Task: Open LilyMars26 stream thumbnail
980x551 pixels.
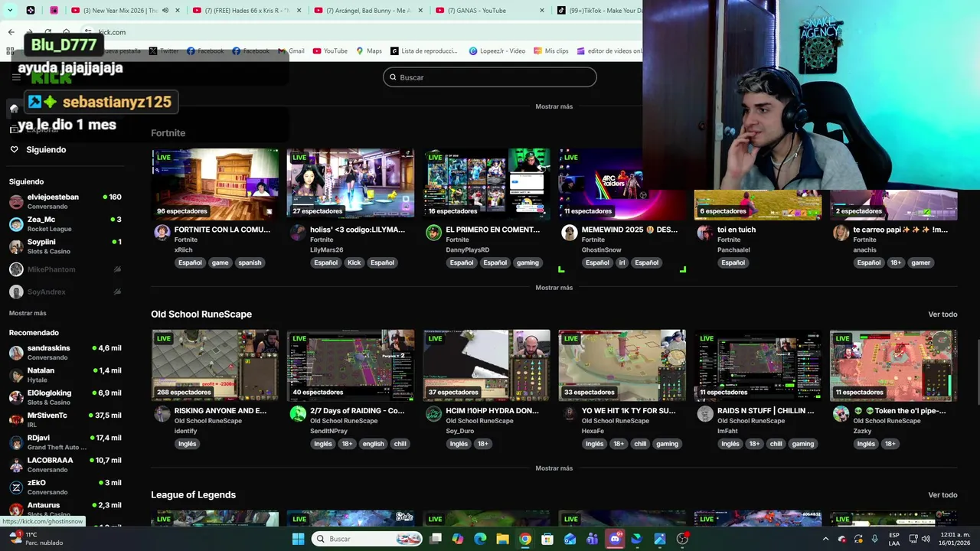Action: point(351,184)
